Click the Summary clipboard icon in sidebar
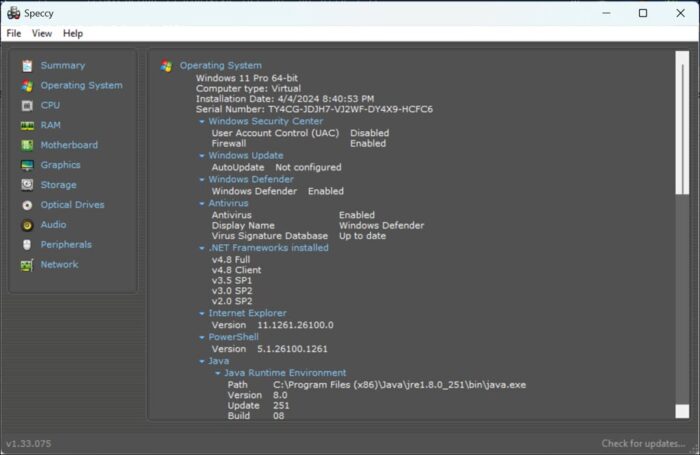The width and height of the screenshot is (700, 455). [27, 66]
